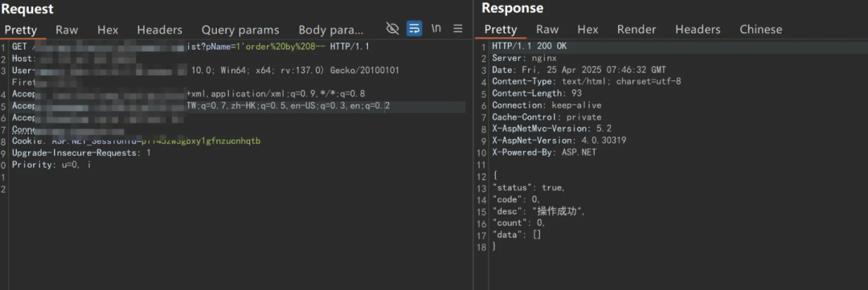Click the "code": 0 JSON line
This screenshot has height=290, width=868.
[517, 199]
